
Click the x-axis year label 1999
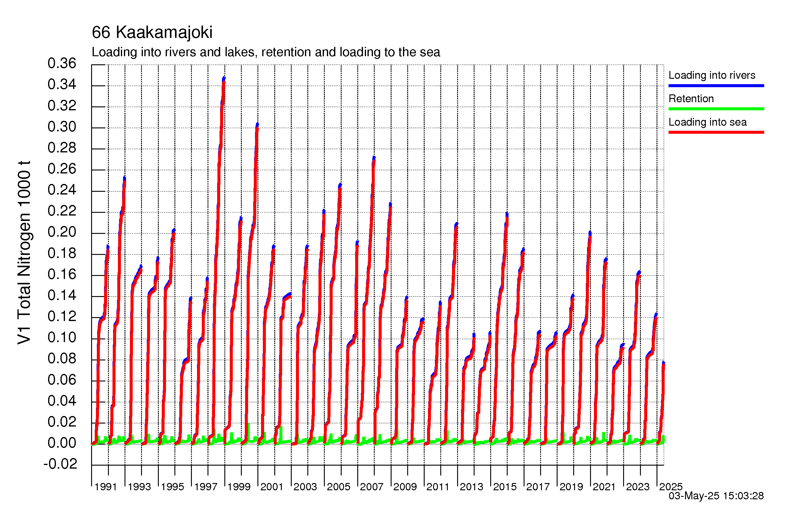[239, 487]
